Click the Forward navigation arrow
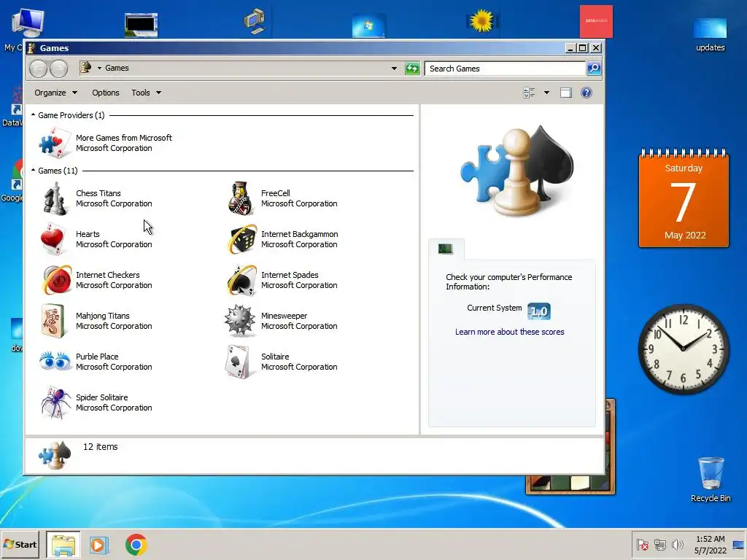The image size is (747, 560). (x=58, y=69)
